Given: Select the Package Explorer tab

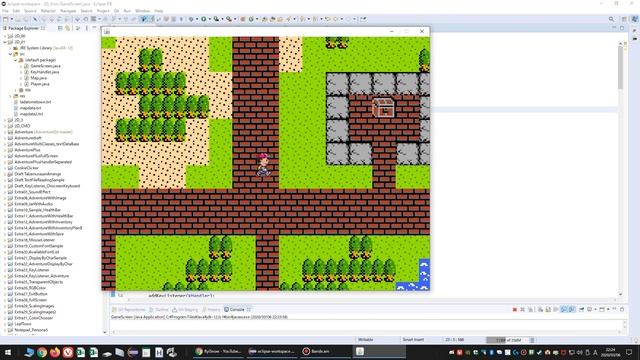Looking at the screenshot, I should (23, 28).
